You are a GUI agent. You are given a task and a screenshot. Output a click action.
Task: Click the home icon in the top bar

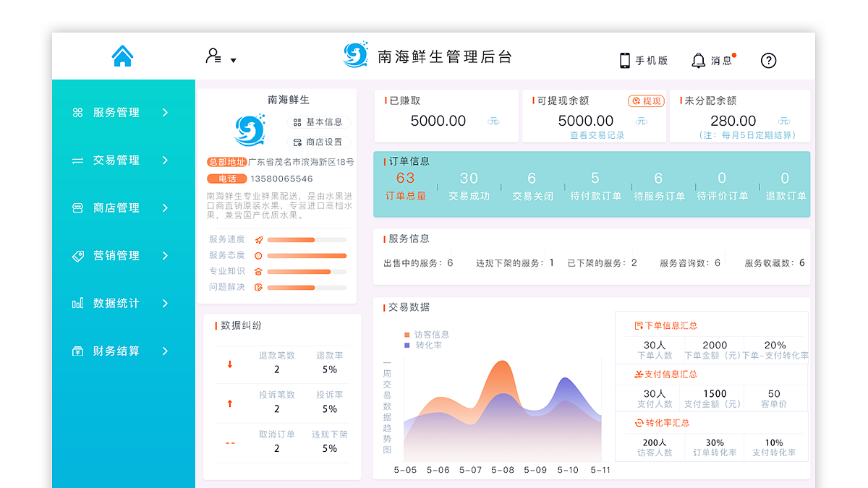(x=122, y=56)
